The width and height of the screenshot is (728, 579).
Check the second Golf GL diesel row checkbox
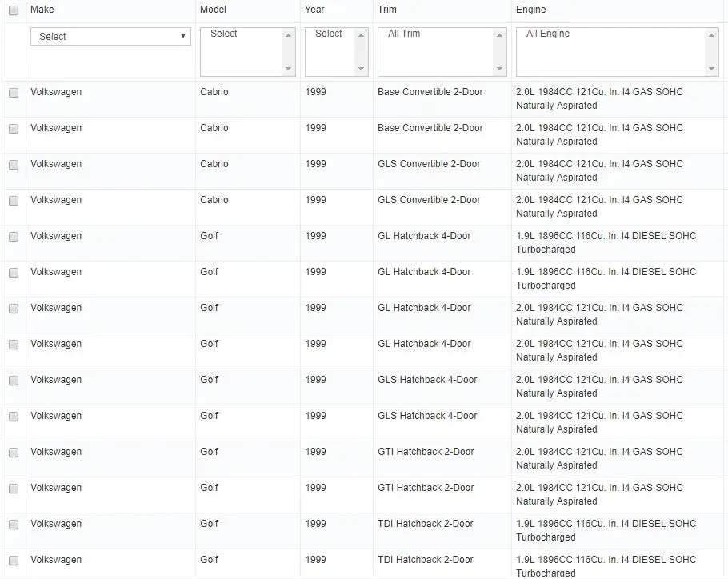click(x=14, y=273)
